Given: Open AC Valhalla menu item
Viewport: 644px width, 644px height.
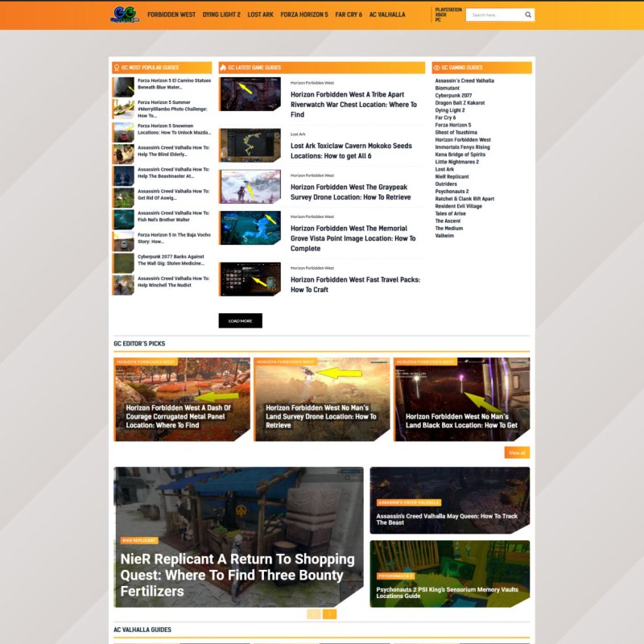Looking at the screenshot, I should pyautogui.click(x=387, y=14).
